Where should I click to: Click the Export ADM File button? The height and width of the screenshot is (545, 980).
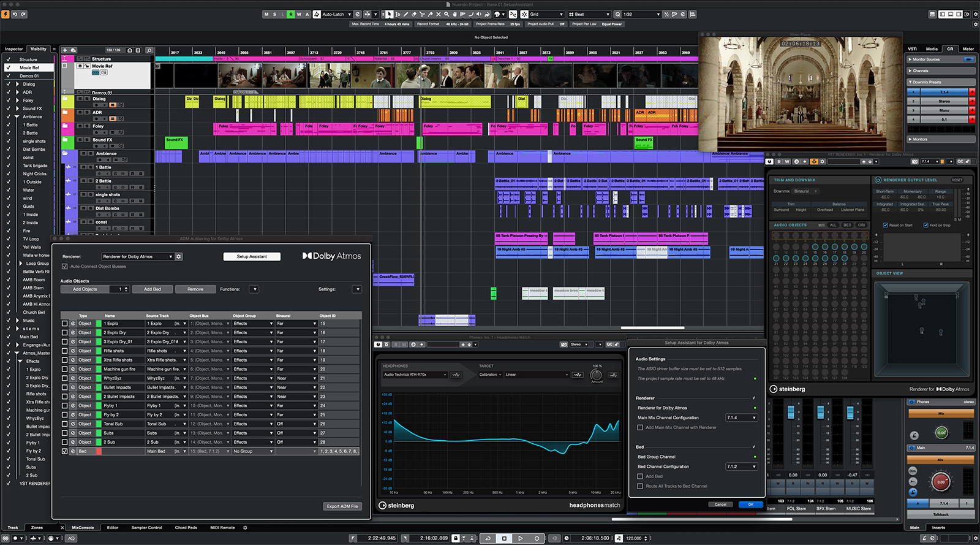point(342,506)
